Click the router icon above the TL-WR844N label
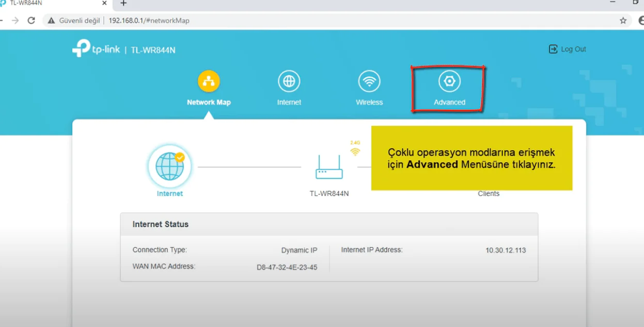644x327 pixels. [x=329, y=167]
